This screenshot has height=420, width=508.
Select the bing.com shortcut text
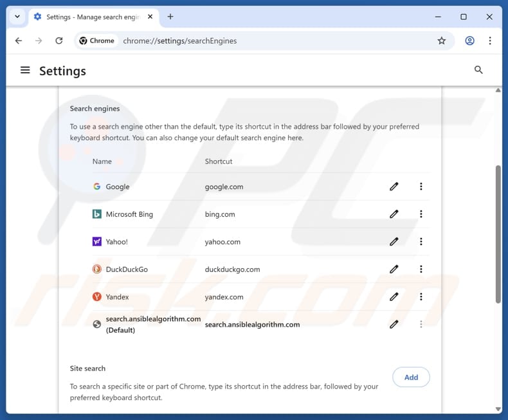[x=220, y=214]
